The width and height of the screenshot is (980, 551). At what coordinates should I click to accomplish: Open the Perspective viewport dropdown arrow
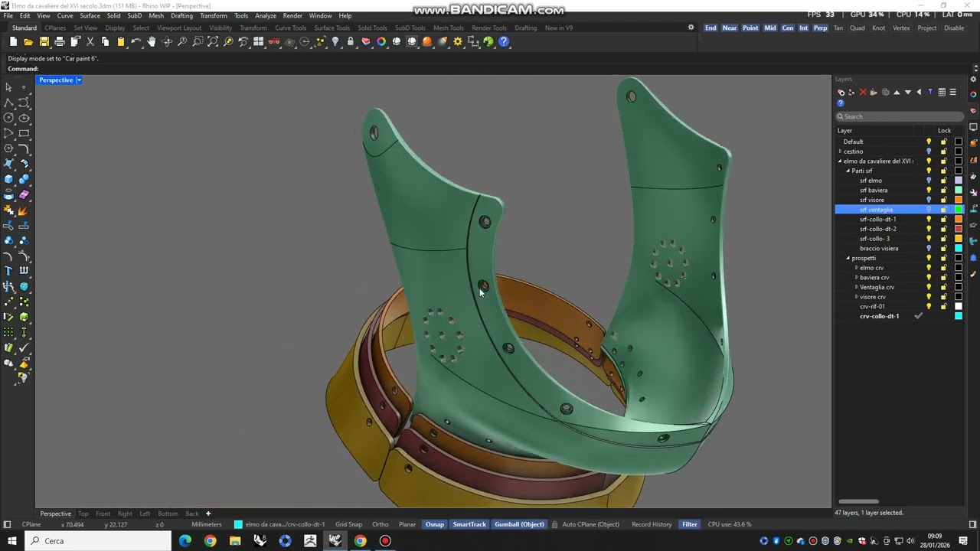click(79, 80)
